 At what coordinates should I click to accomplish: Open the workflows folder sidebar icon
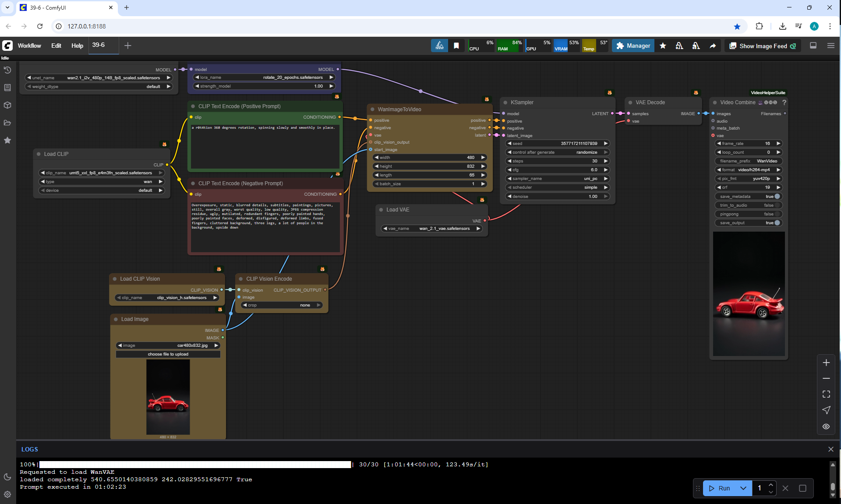[7, 123]
